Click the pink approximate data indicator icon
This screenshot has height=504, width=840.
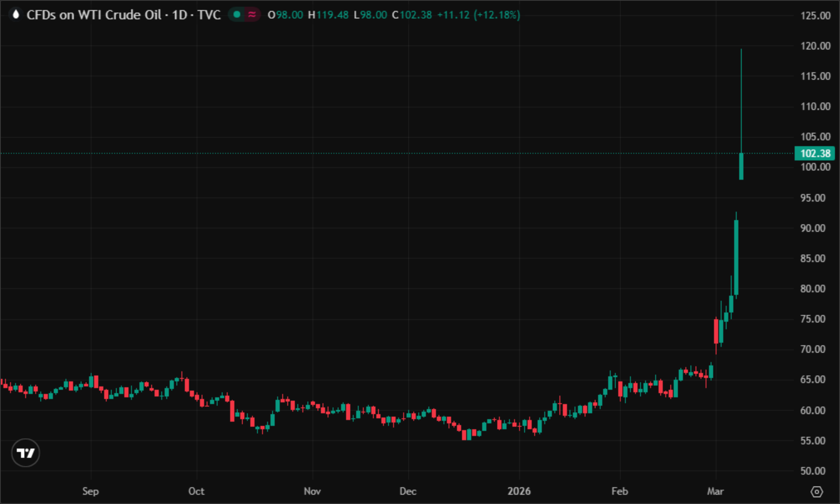[x=252, y=15]
